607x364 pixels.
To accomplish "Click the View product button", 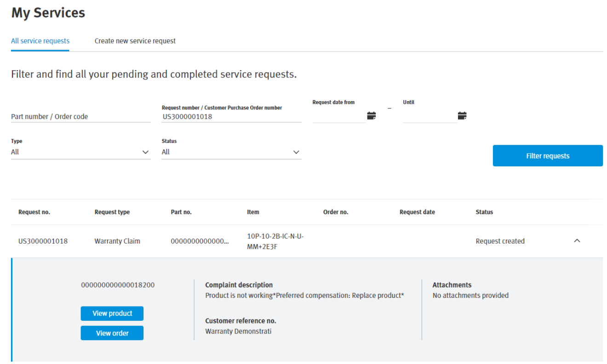I will [x=112, y=313].
